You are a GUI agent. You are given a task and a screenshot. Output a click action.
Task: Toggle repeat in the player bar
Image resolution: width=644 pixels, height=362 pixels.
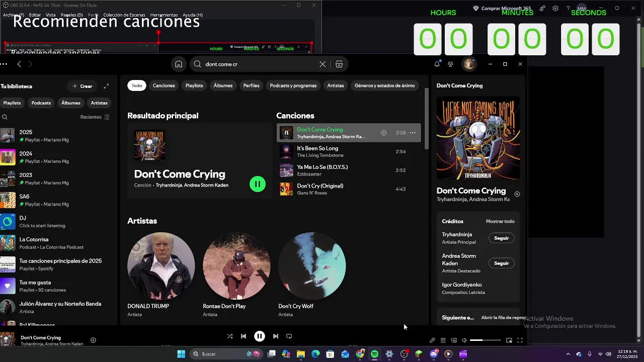[289, 336]
